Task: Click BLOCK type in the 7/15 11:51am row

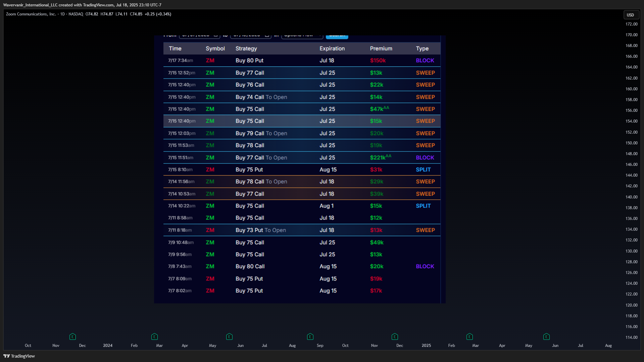Action: [x=425, y=157]
